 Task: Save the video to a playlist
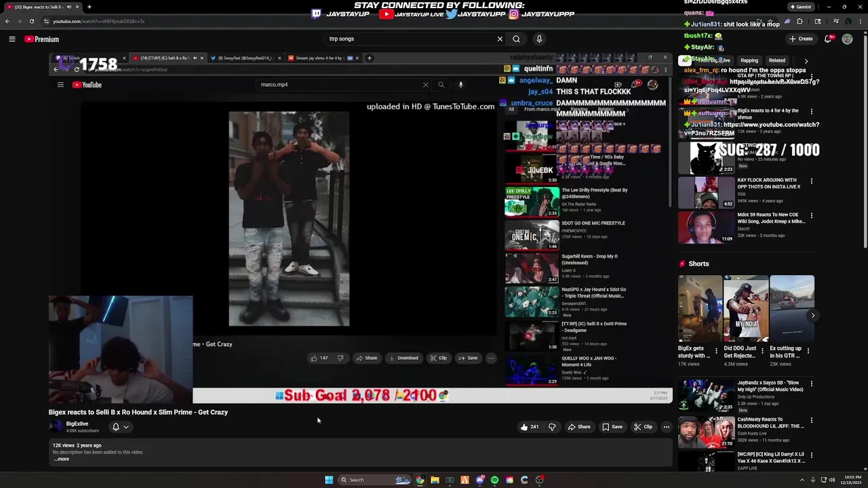tap(612, 427)
